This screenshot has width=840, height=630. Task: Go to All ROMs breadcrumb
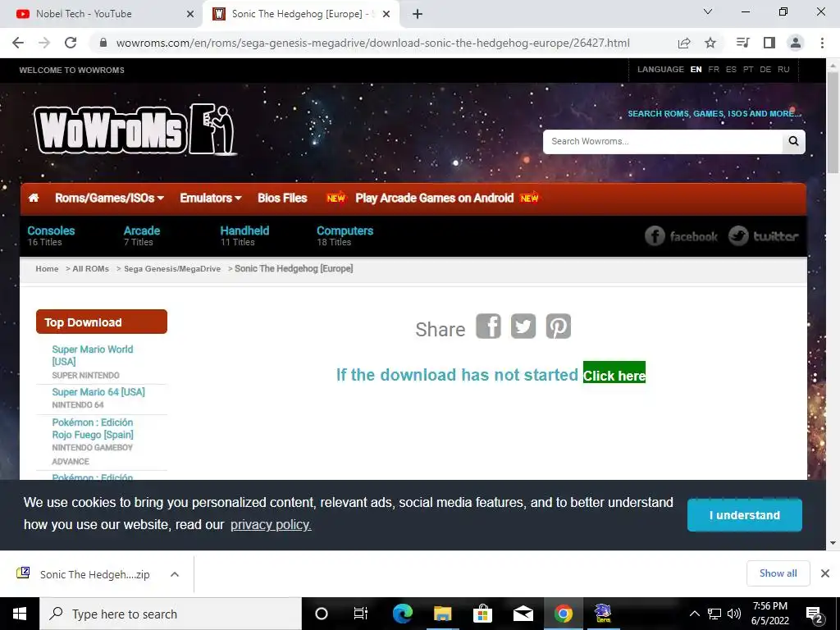(90, 269)
